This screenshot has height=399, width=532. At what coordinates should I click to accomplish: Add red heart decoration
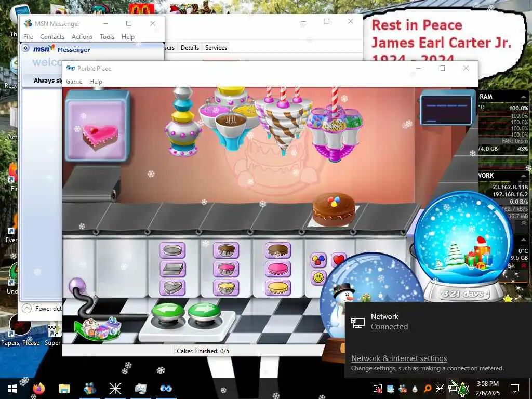tap(338, 260)
